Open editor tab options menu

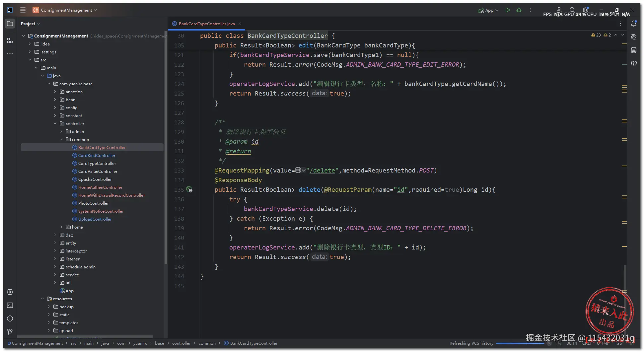click(x=620, y=24)
